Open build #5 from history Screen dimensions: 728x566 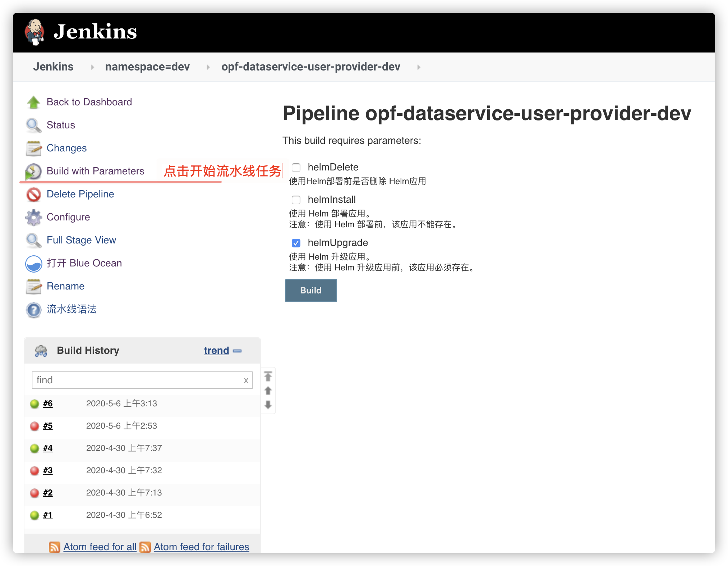point(48,426)
